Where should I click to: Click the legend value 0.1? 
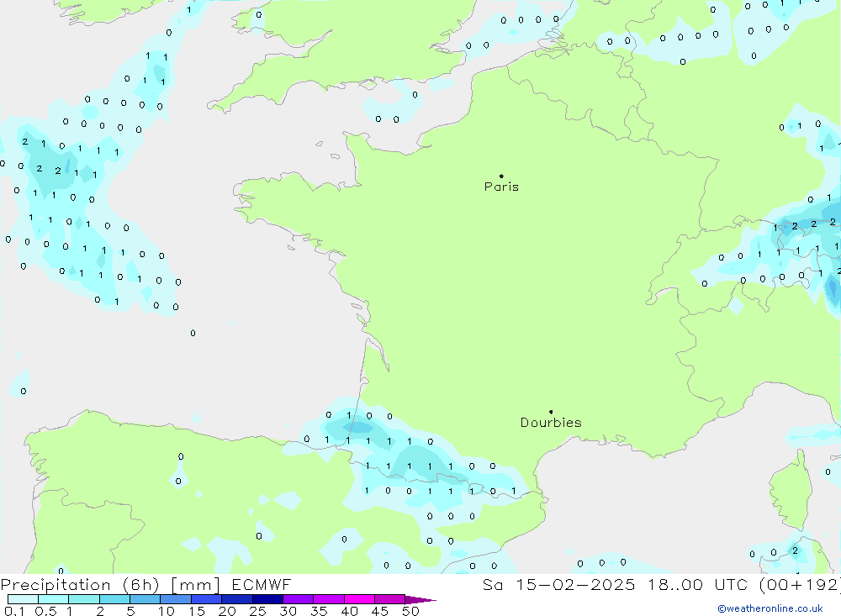pos(14,611)
